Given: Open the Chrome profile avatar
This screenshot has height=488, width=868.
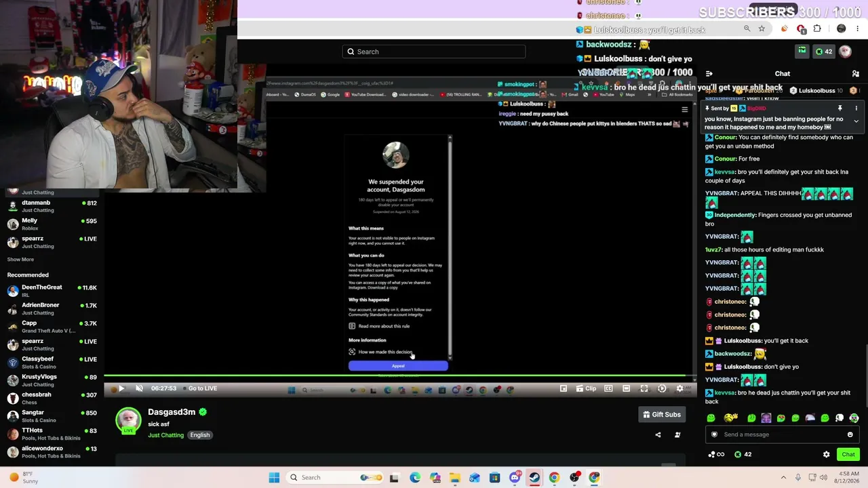Looking at the screenshot, I should [842, 28].
